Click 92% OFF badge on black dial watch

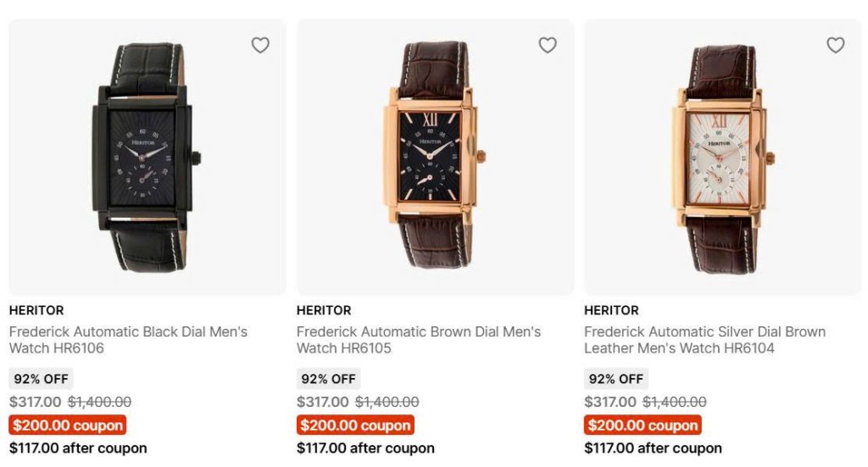[41, 379]
